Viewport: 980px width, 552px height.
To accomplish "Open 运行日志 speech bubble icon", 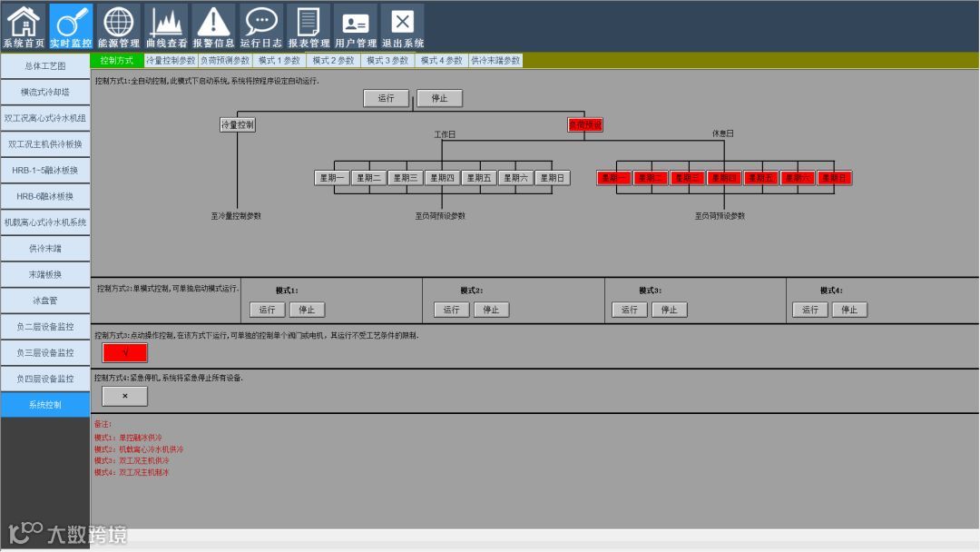I will point(260,26).
